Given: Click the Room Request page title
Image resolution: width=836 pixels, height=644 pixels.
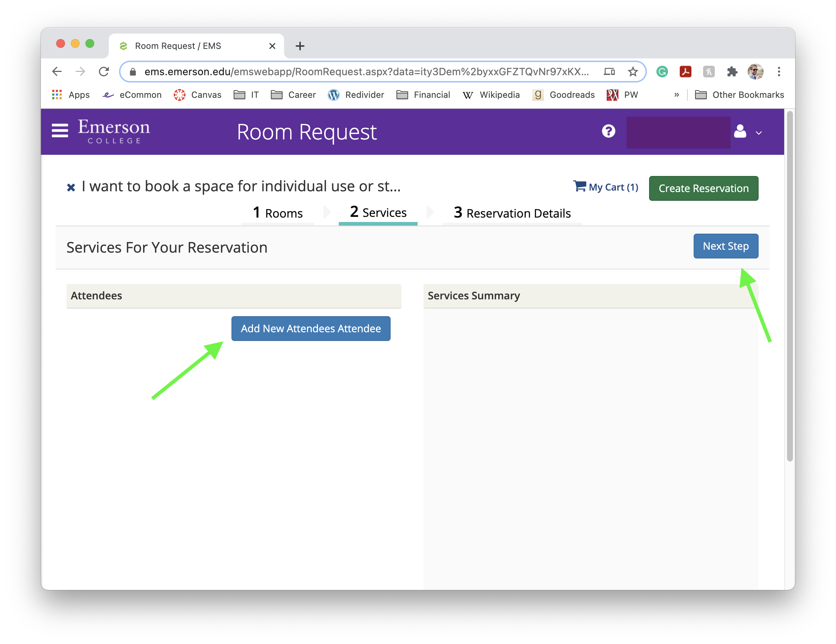Looking at the screenshot, I should coord(307,132).
